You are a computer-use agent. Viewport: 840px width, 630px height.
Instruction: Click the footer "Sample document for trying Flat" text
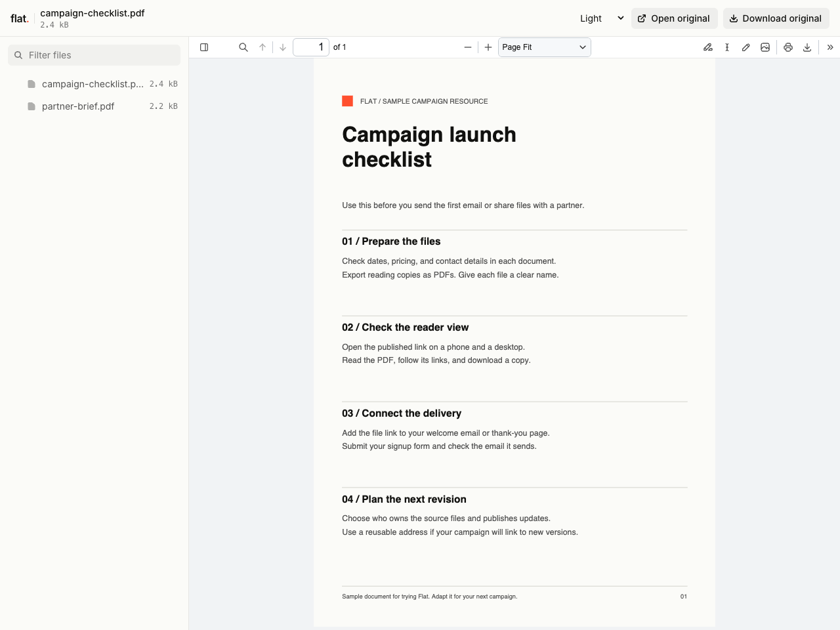pos(430,597)
